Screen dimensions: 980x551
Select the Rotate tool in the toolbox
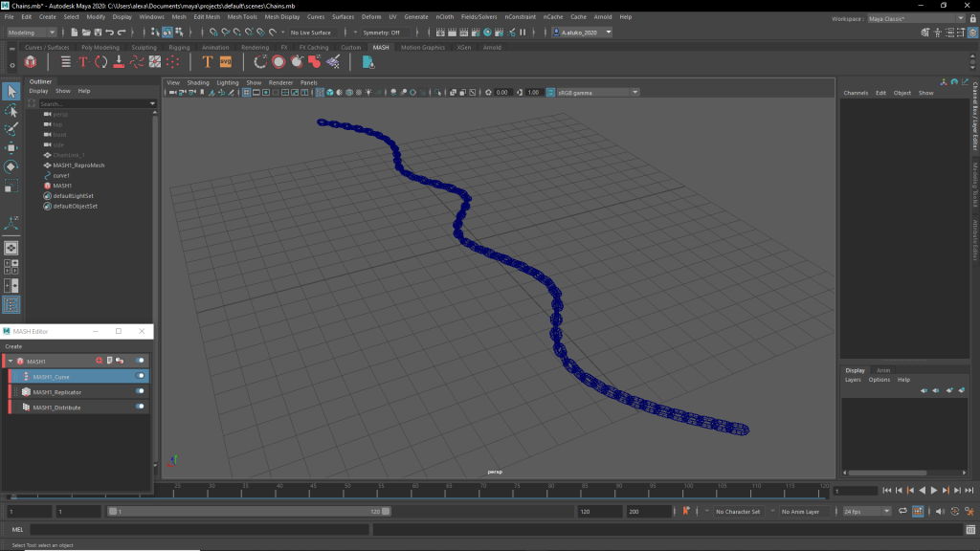tap(11, 166)
